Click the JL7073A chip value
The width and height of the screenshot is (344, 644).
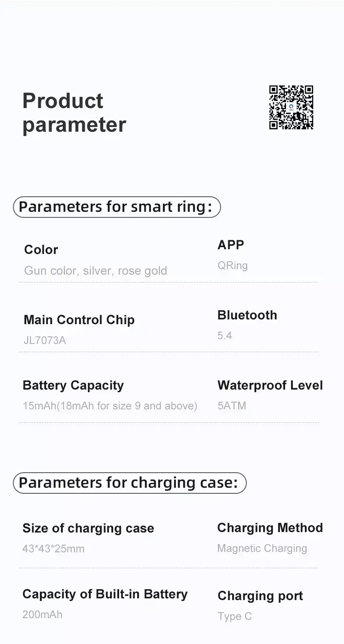click(45, 341)
